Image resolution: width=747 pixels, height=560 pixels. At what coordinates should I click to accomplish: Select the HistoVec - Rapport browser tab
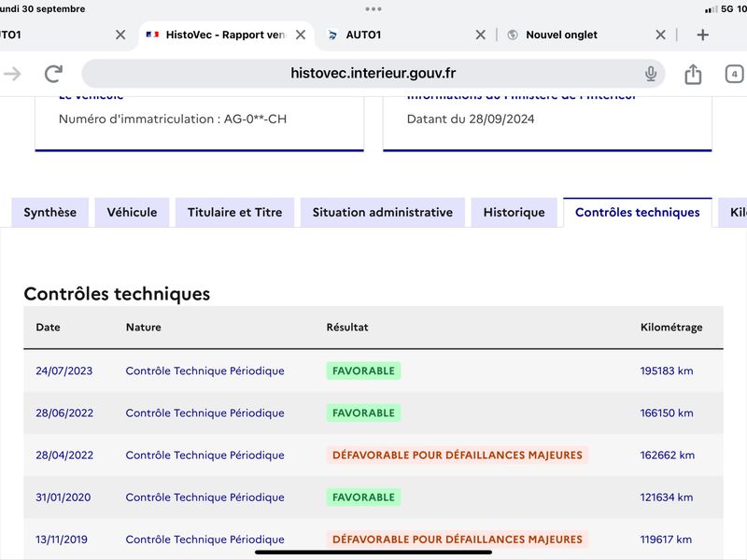coord(225,35)
